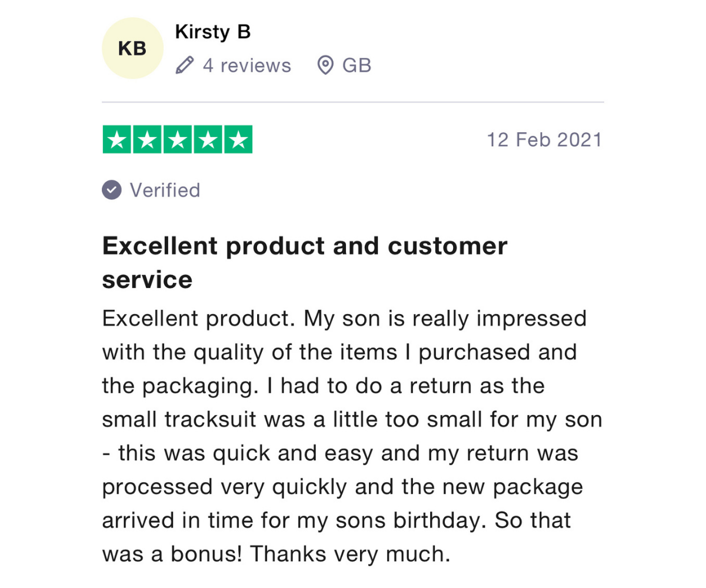Image resolution: width=706 pixels, height=588 pixels.
Task: Click the Verified label text
Action: (x=165, y=190)
